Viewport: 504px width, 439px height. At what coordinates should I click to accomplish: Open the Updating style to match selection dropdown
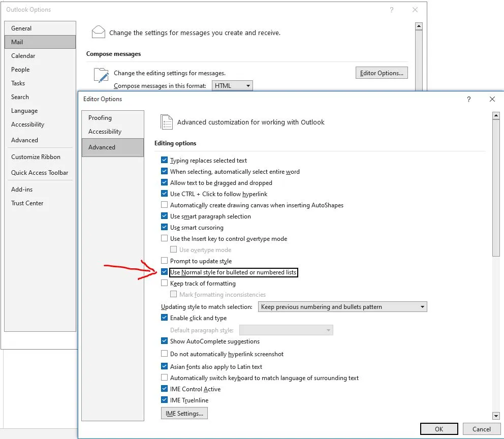point(422,306)
